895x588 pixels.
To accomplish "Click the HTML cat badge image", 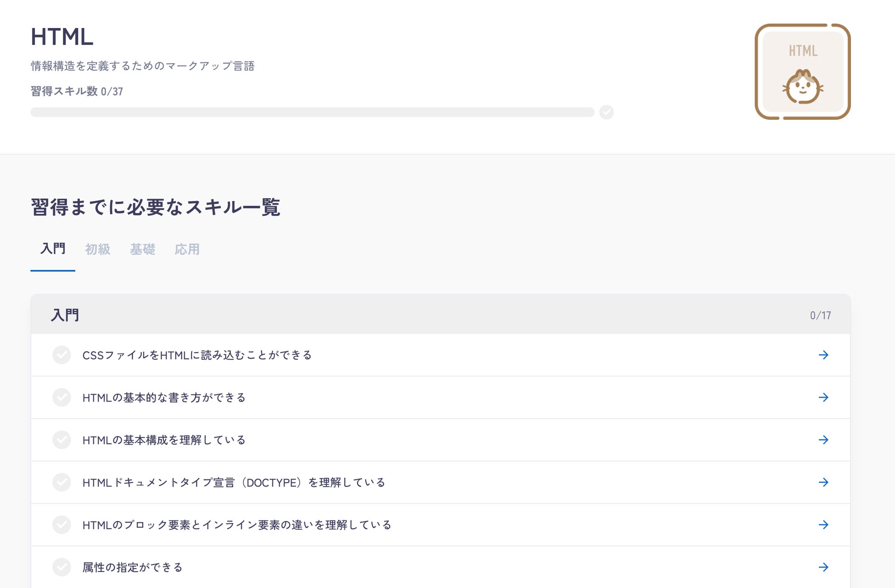I will [x=803, y=72].
